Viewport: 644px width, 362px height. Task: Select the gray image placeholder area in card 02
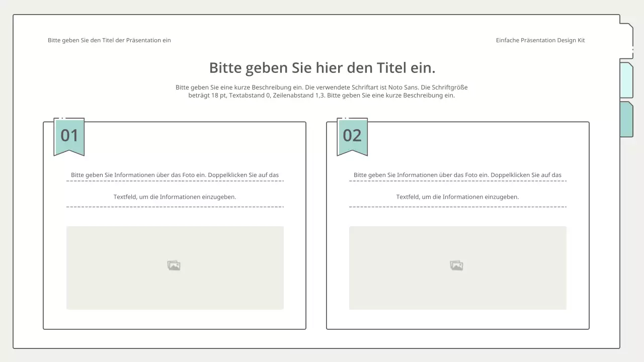click(x=457, y=267)
